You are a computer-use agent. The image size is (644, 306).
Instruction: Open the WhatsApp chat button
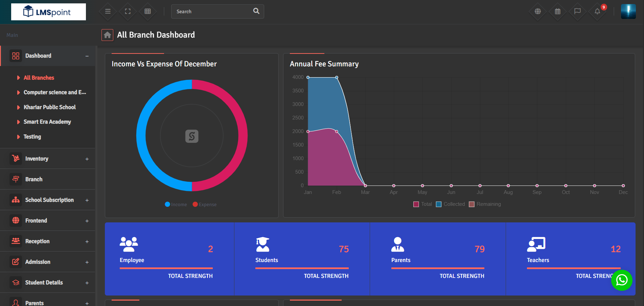pyautogui.click(x=622, y=280)
